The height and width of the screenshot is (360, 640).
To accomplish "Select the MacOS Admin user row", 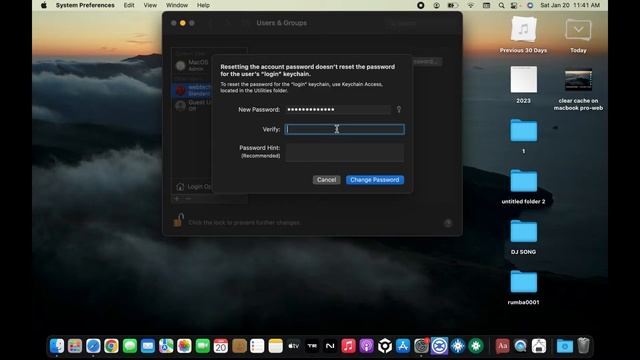I will tap(192, 65).
